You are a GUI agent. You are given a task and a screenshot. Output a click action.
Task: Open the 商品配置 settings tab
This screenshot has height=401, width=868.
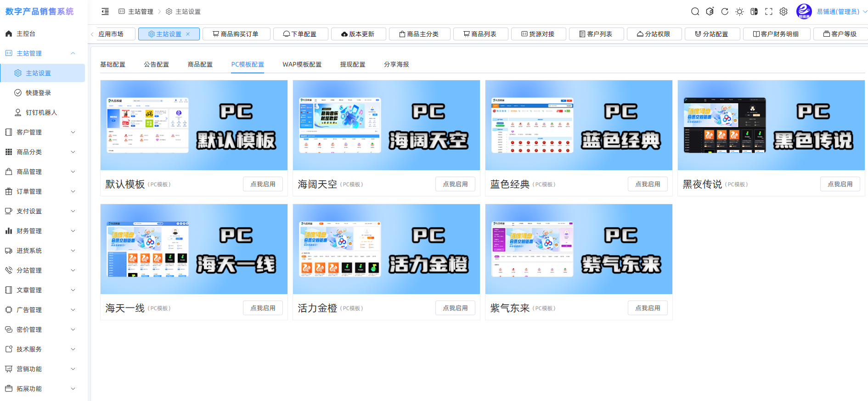[x=200, y=64]
